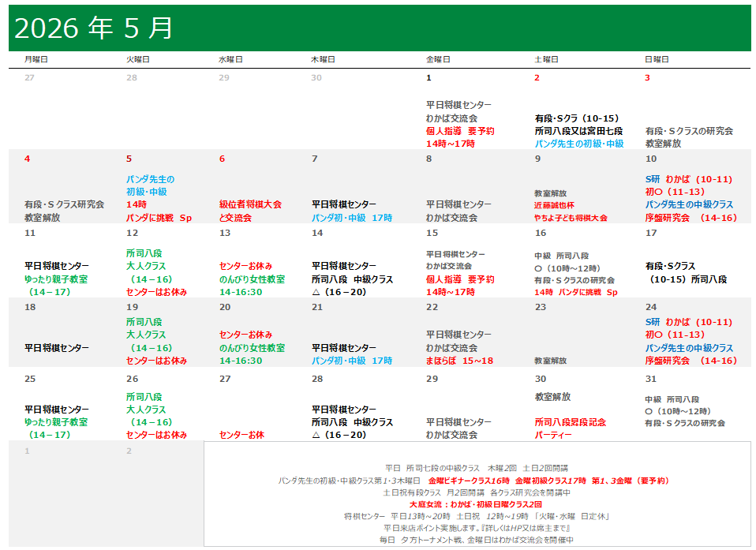Select the grayed-out date 30 in April
The height and width of the screenshot is (550, 756).
(x=316, y=77)
